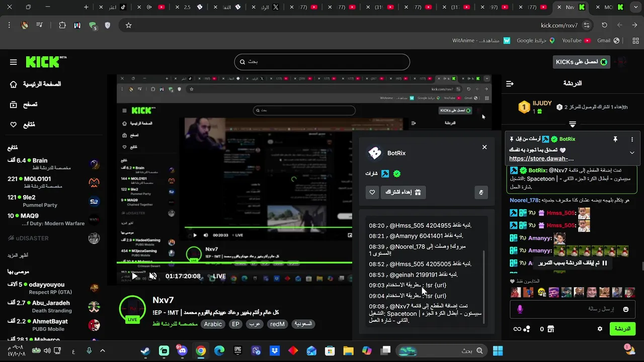
Task: Open the browser extensions puzzle icon
Action: (x=62, y=25)
